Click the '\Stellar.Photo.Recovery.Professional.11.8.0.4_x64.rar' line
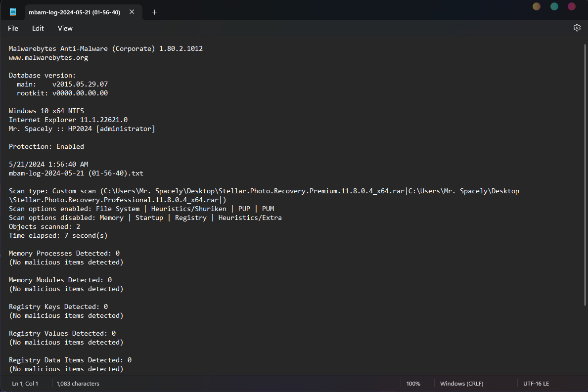 click(118, 200)
